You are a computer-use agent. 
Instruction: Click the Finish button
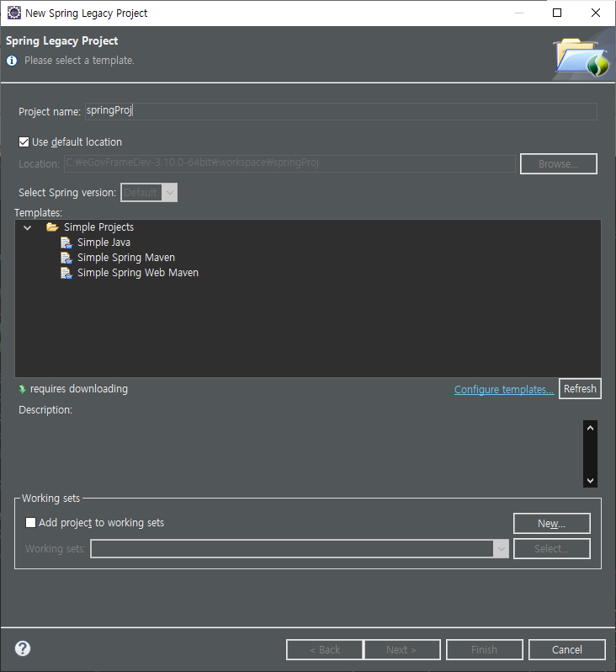484,650
